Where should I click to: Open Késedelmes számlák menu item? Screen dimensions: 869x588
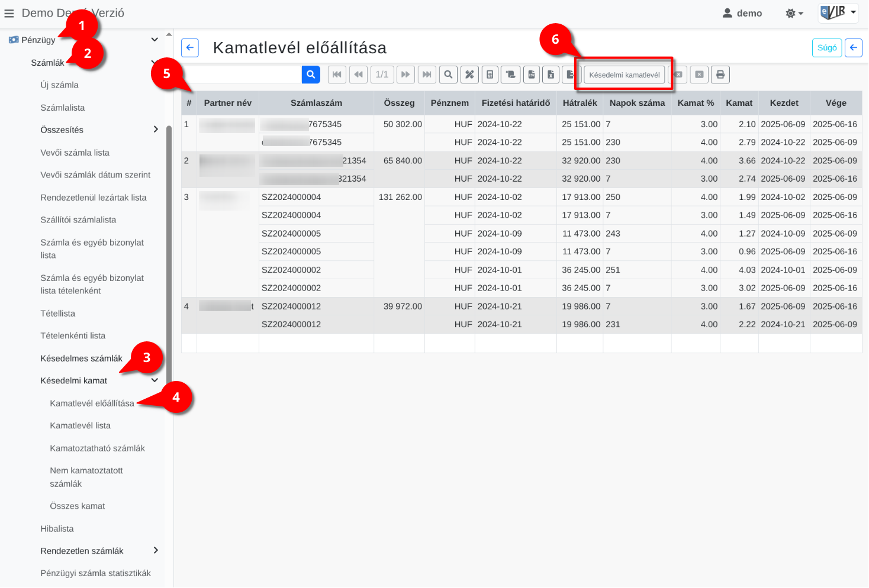(81, 358)
